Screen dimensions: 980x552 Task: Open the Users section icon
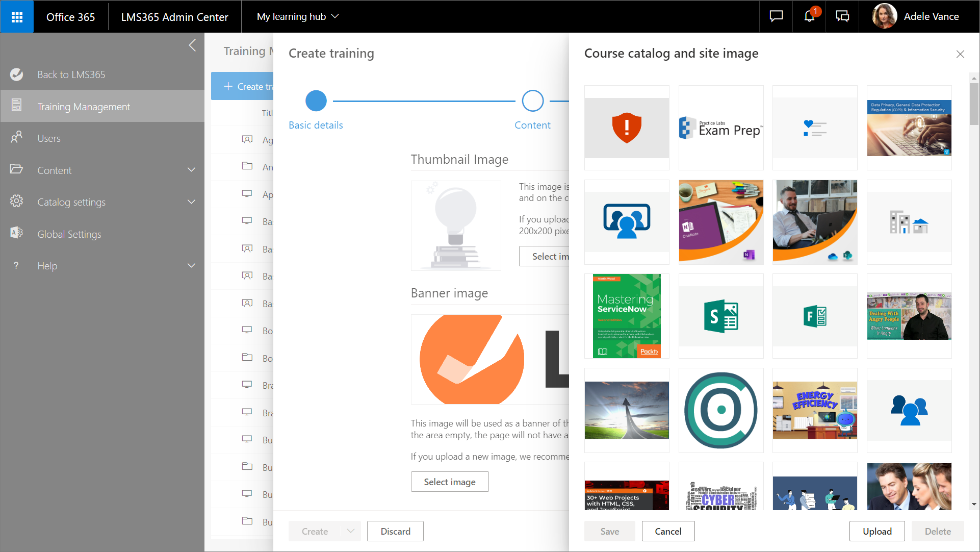tap(16, 138)
